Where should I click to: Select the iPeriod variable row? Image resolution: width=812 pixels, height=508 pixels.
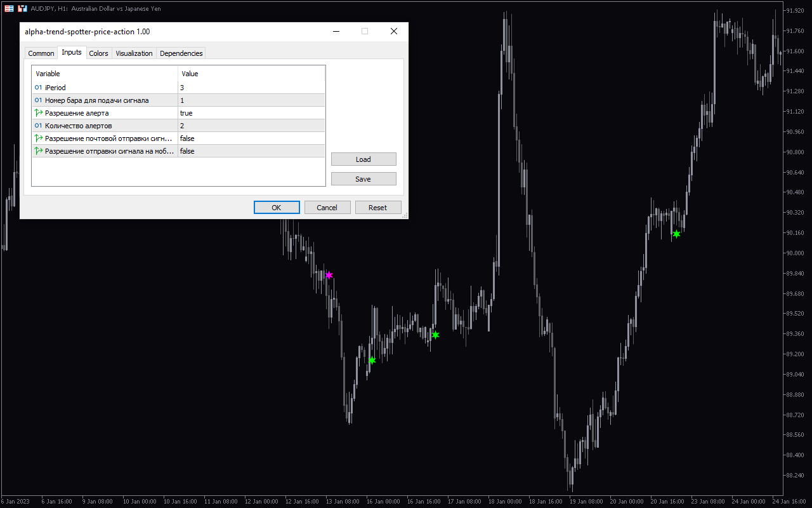point(178,88)
